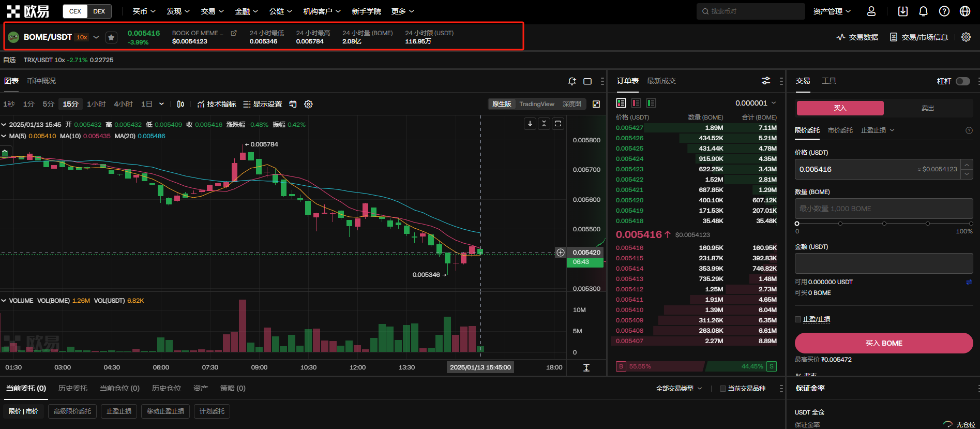Increase price with stepper up arrow
Image resolution: width=980 pixels, height=429 pixels.
(x=967, y=165)
